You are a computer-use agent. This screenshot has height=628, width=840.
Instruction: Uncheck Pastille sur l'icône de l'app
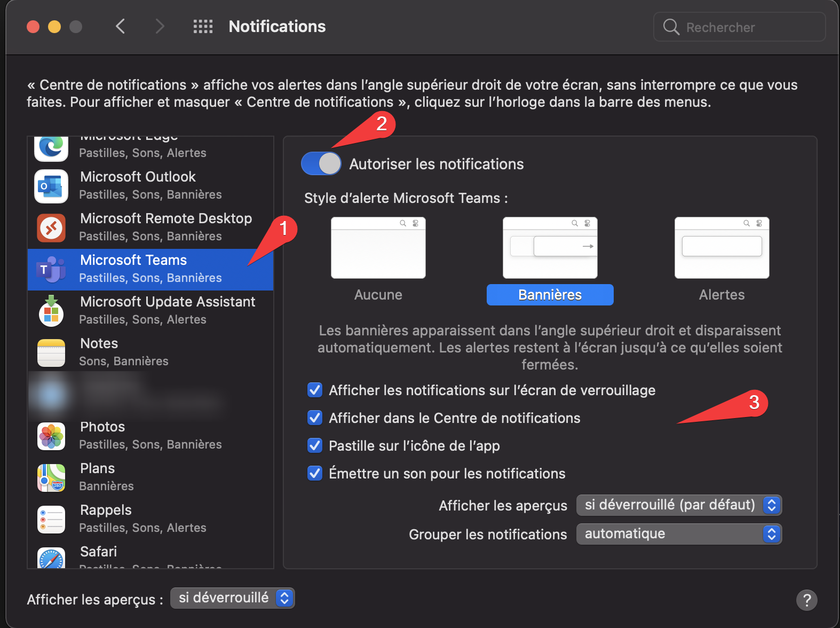click(315, 446)
